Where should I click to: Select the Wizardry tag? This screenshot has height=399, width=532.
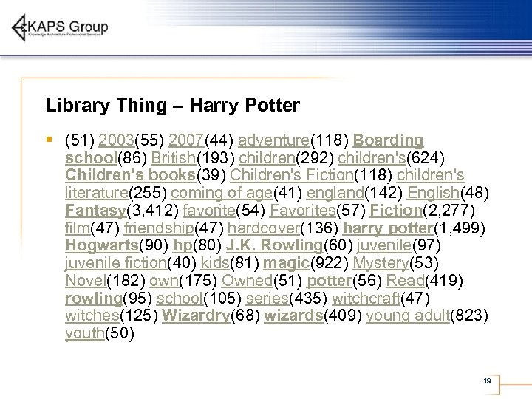196,316
